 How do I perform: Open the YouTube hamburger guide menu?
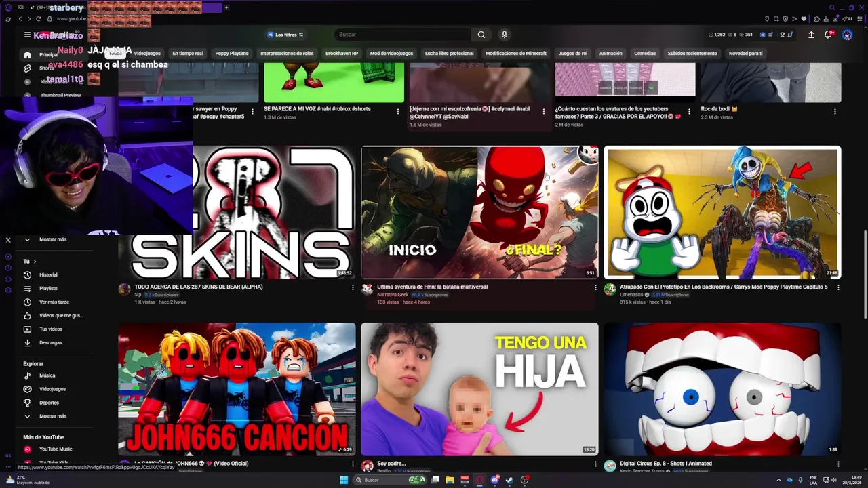27,35
